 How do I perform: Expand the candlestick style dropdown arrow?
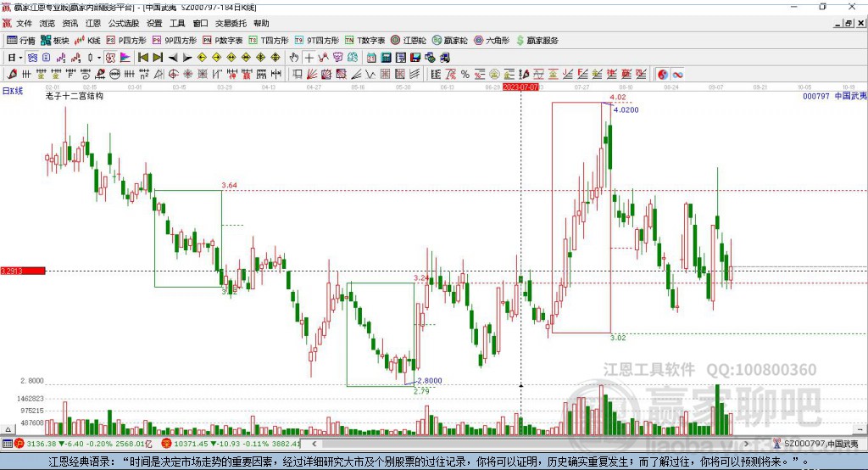(x=99, y=57)
